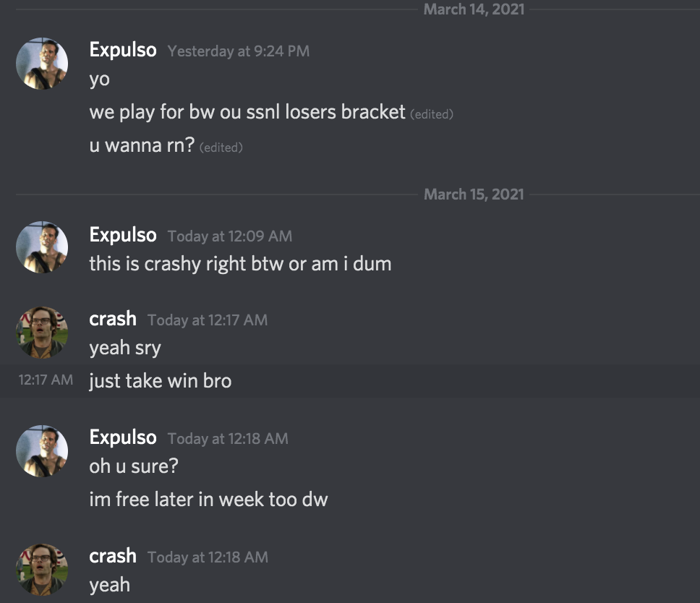Select the 'im free later in week too dw' message
Image resolution: width=700 pixels, height=603 pixels.
point(208,499)
